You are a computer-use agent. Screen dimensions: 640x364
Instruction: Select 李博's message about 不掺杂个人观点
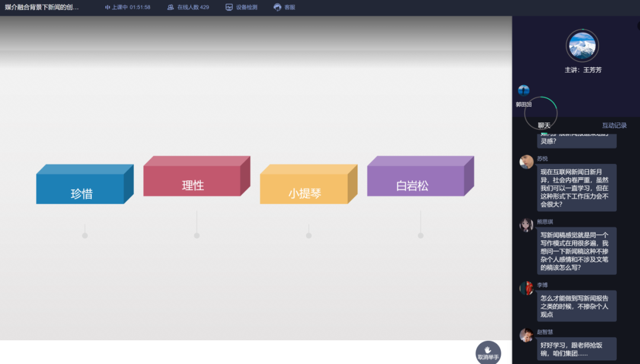[x=577, y=306]
